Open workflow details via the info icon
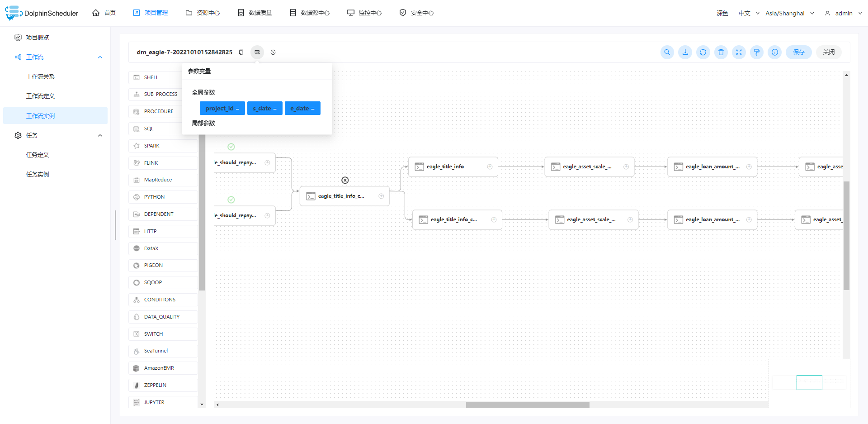Image resolution: width=868 pixels, height=424 pixels. point(775,52)
